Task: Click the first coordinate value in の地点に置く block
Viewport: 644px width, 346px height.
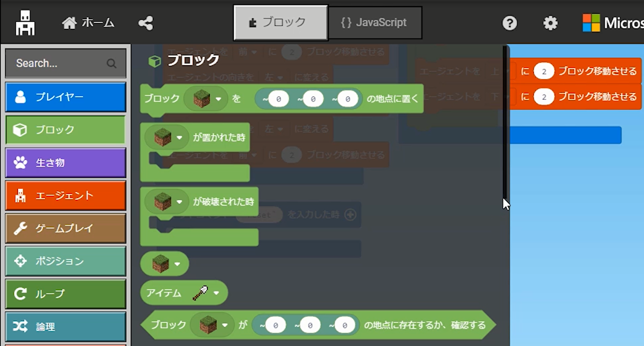Action: tap(279, 99)
